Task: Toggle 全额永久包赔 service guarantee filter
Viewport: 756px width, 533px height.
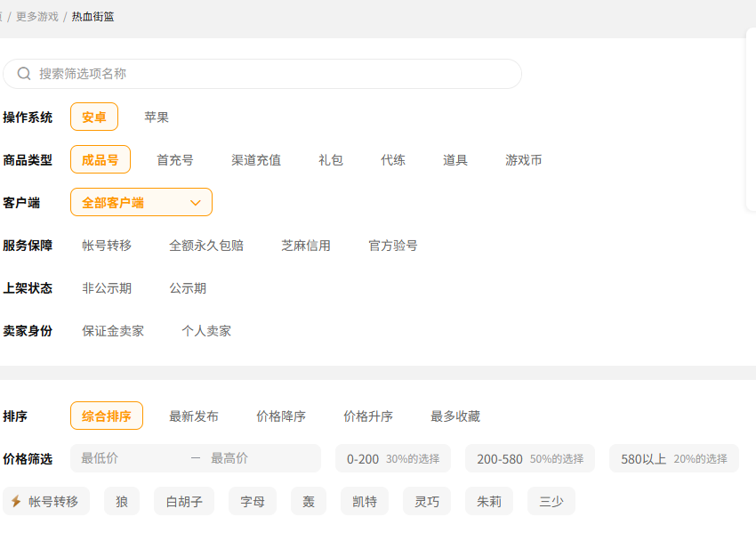Action: click(x=206, y=246)
